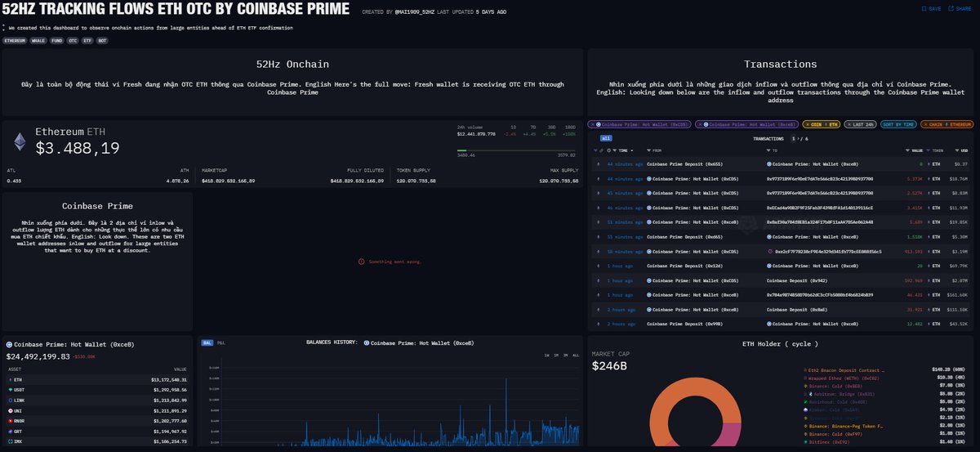Viewport: 980px width, 452px height.
Task: Open Coinbase Prime Deposit (0x12d) sender link
Action: [x=683, y=266]
